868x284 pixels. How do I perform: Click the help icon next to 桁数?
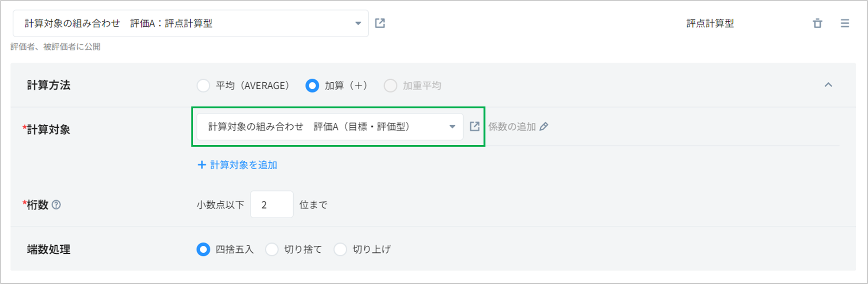[56, 205]
